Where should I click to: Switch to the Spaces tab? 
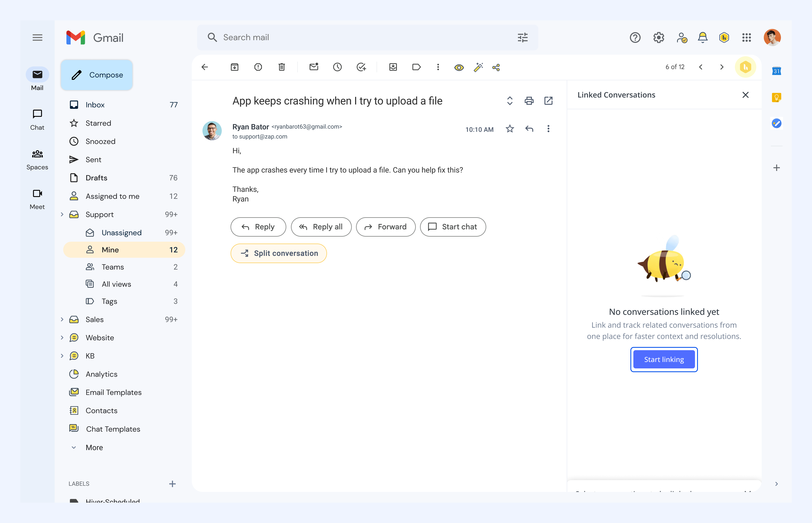(37, 160)
